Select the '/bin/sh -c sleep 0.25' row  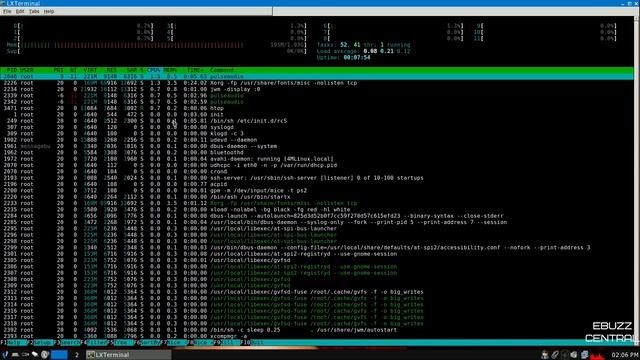pyautogui.click(x=317, y=330)
